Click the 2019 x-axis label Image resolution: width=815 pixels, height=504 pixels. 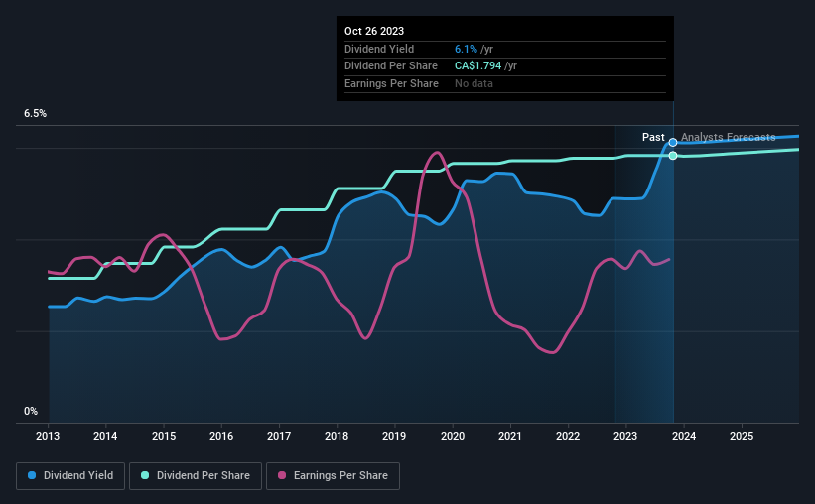point(394,436)
